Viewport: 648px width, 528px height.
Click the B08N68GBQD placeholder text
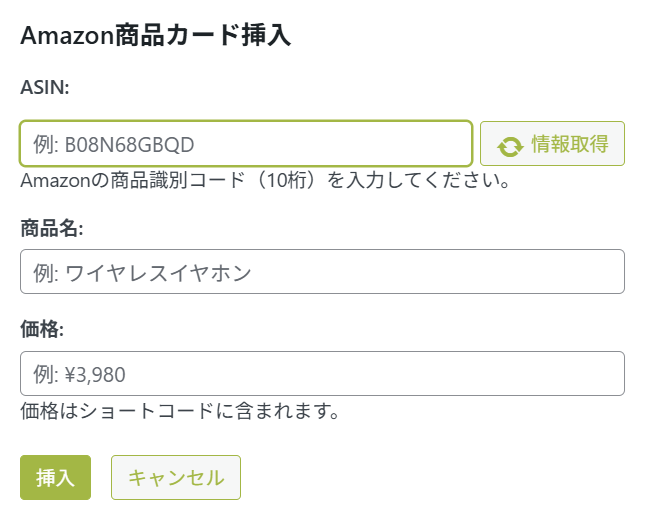coord(129,145)
